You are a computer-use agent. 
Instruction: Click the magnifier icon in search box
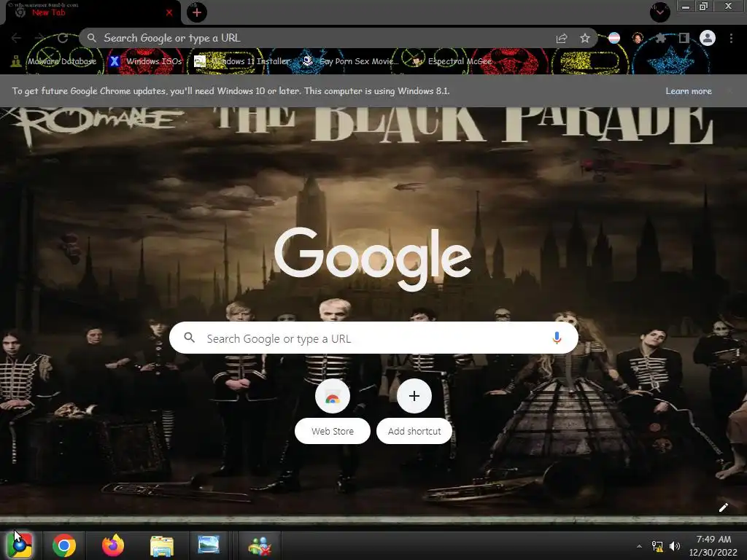point(190,338)
